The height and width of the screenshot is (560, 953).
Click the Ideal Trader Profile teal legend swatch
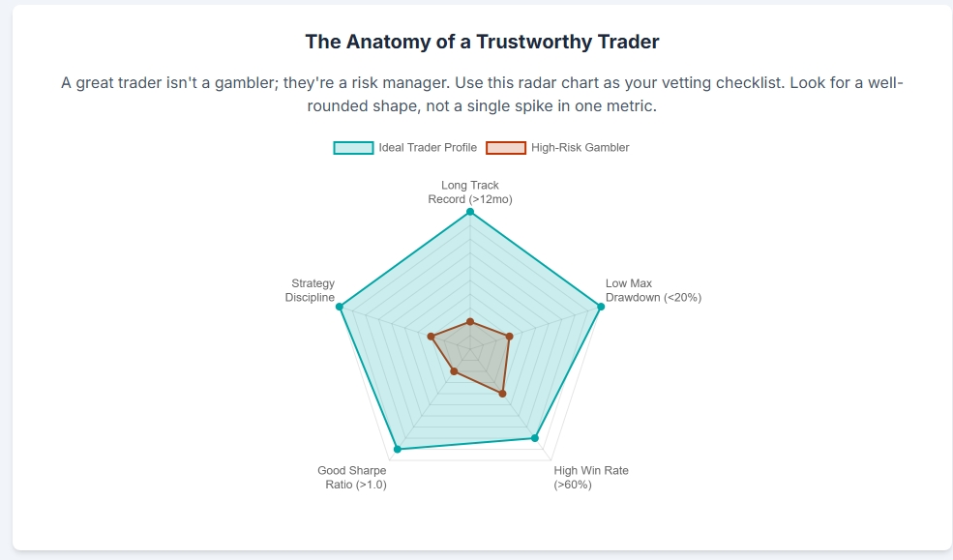click(353, 148)
